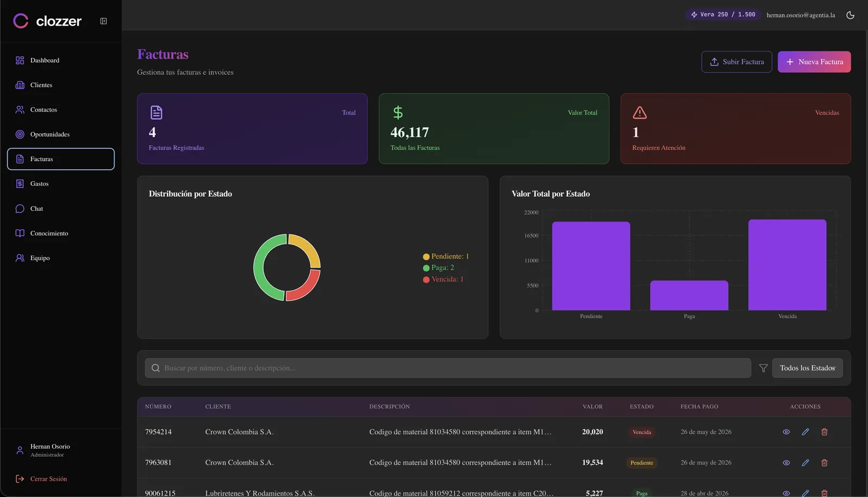Click the Hernan Osorio user avatar icon

(x=20, y=450)
